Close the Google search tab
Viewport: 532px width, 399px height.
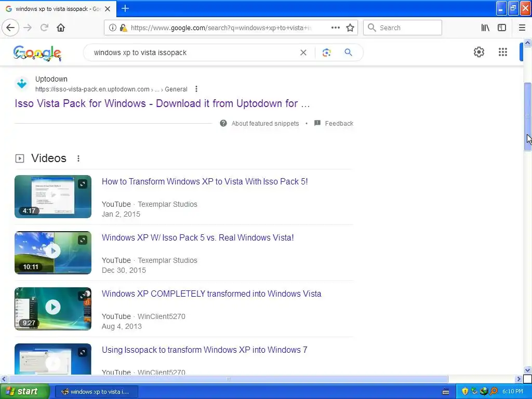tap(108, 9)
